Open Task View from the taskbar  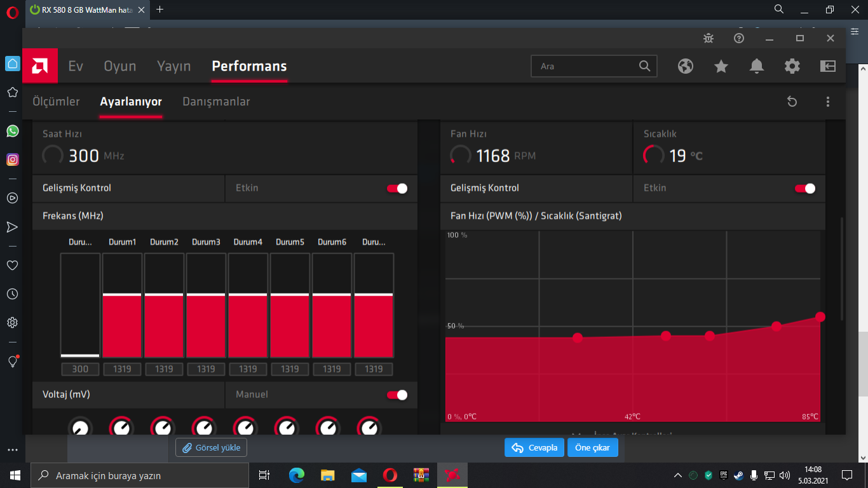(x=264, y=475)
